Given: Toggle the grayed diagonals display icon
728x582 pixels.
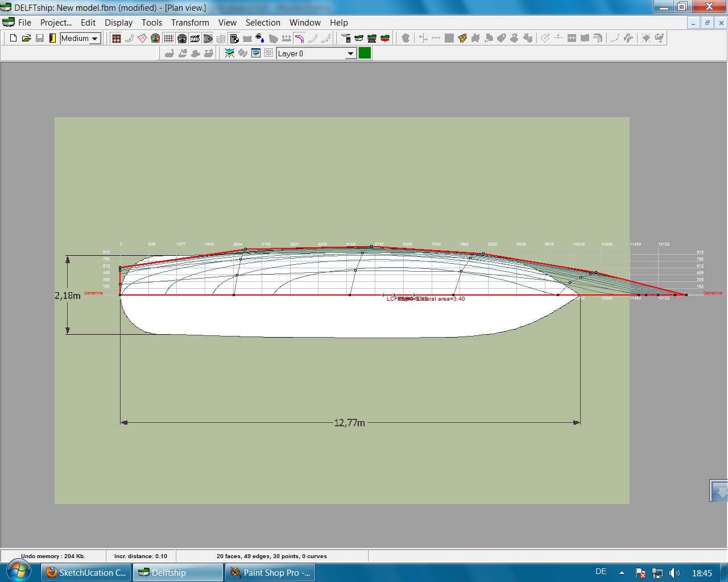Looking at the screenshot, I should (x=221, y=38).
